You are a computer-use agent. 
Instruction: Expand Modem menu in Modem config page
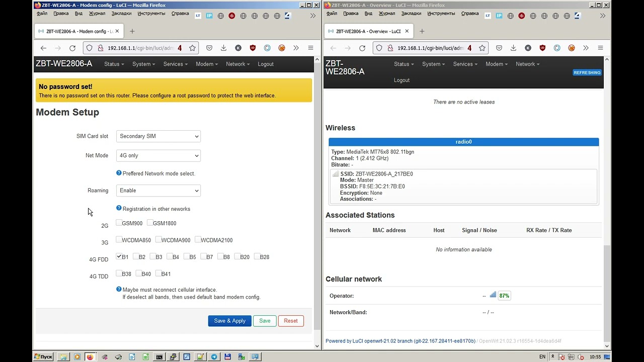pyautogui.click(x=207, y=64)
